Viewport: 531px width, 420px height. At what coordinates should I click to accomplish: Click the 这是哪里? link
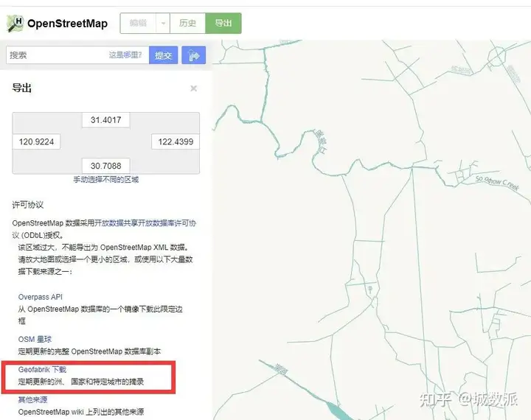(125, 55)
